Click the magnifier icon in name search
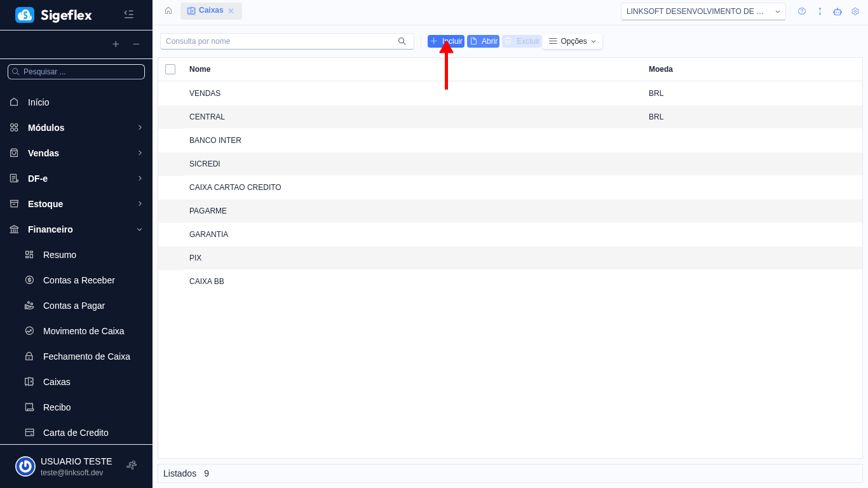This screenshot has width=868, height=488. (402, 41)
